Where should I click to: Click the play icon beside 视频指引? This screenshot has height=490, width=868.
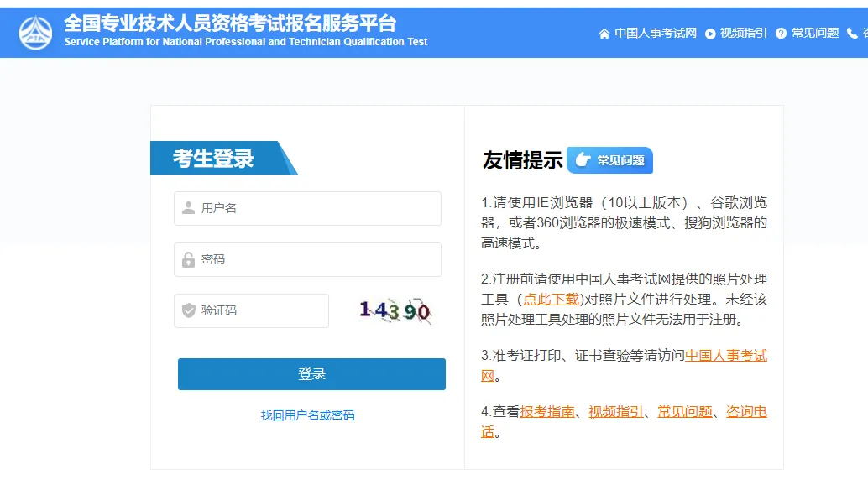(x=710, y=34)
